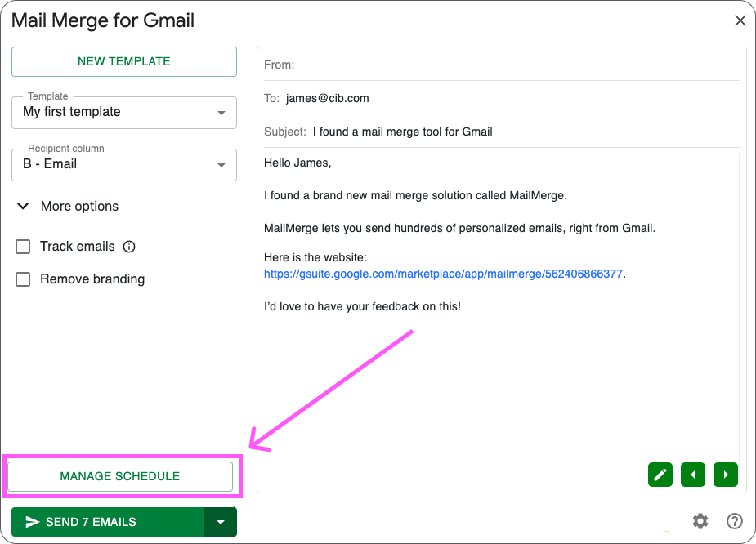Click the green pencil edit template icon
Viewport: 756px width, 544px height.
(660, 475)
